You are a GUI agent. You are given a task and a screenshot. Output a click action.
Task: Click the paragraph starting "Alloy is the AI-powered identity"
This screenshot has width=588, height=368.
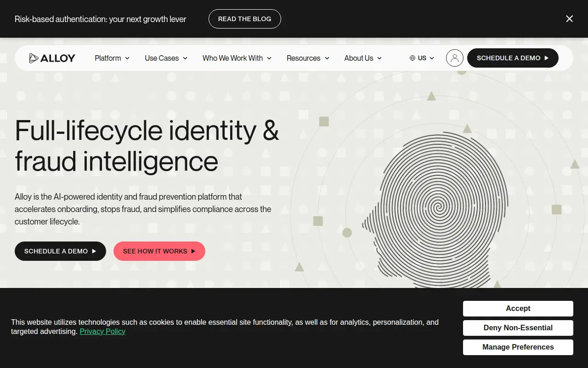pos(143,209)
